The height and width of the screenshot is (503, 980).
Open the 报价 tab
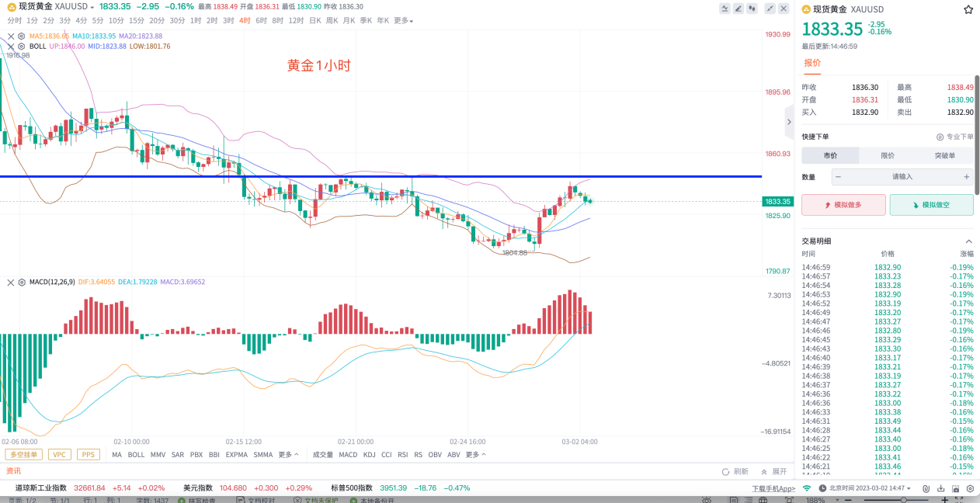click(x=811, y=63)
